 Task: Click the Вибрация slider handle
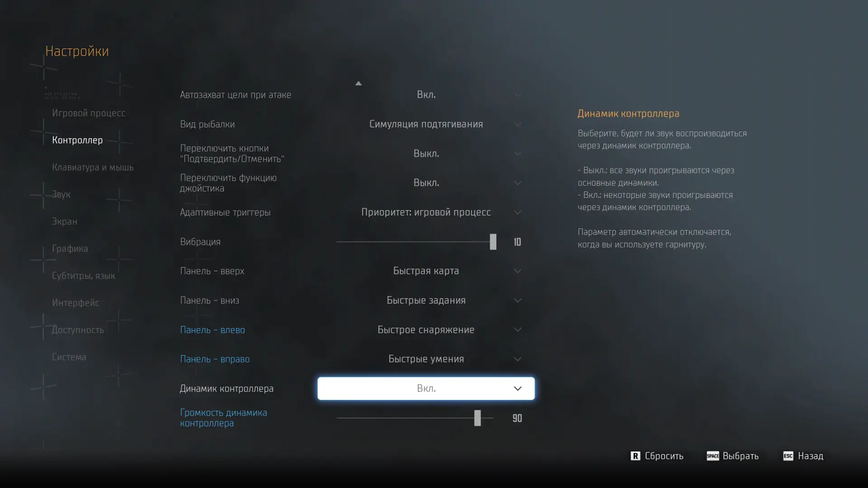tap(493, 242)
